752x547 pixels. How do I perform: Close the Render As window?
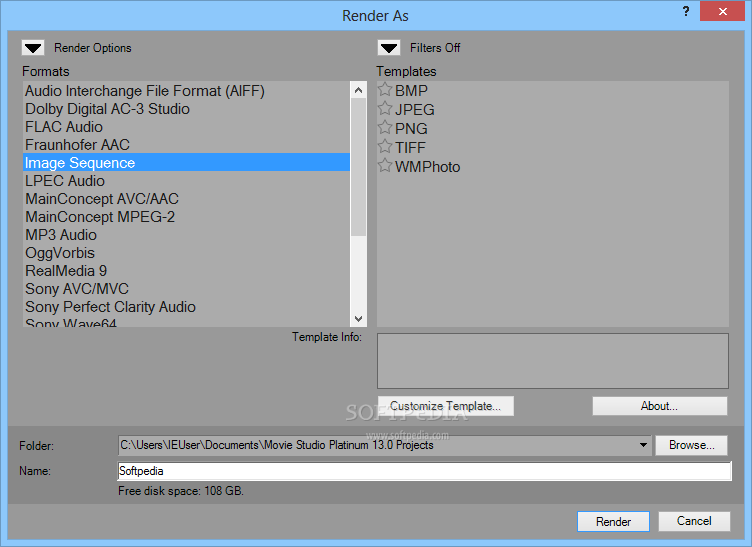(722, 12)
